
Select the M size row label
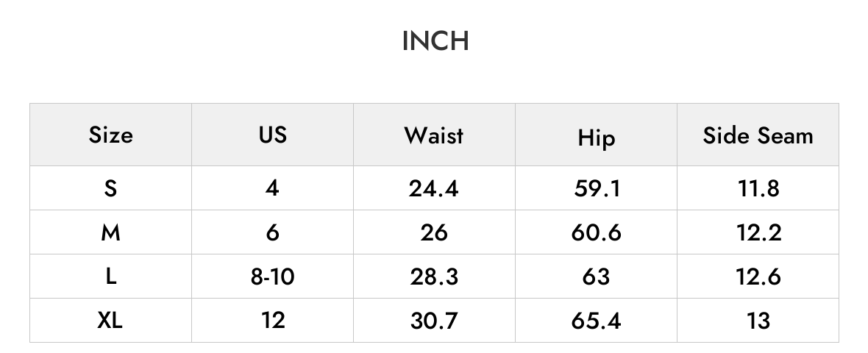(x=111, y=233)
